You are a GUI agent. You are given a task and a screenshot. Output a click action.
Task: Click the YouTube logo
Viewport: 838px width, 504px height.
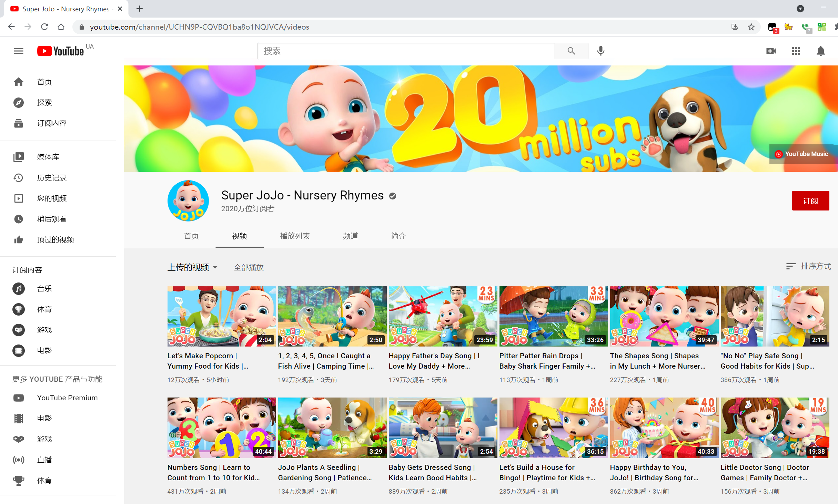pyautogui.click(x=61, y=51)
